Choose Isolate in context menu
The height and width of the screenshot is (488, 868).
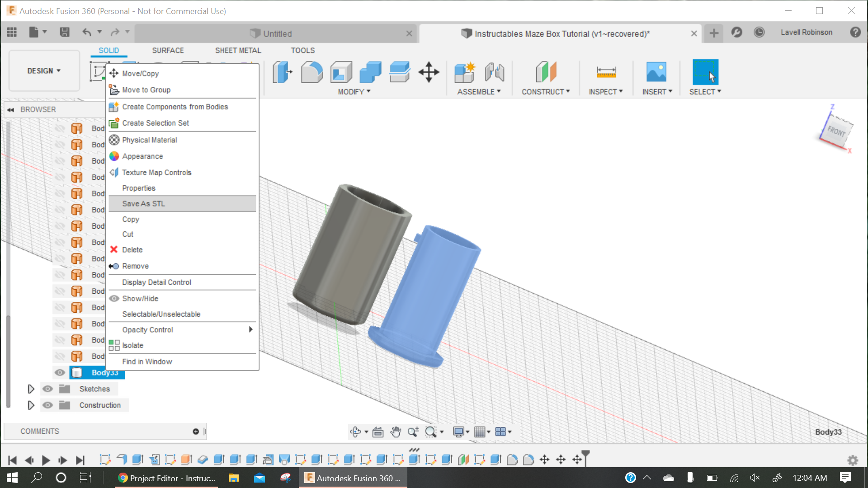pos(182,346)
